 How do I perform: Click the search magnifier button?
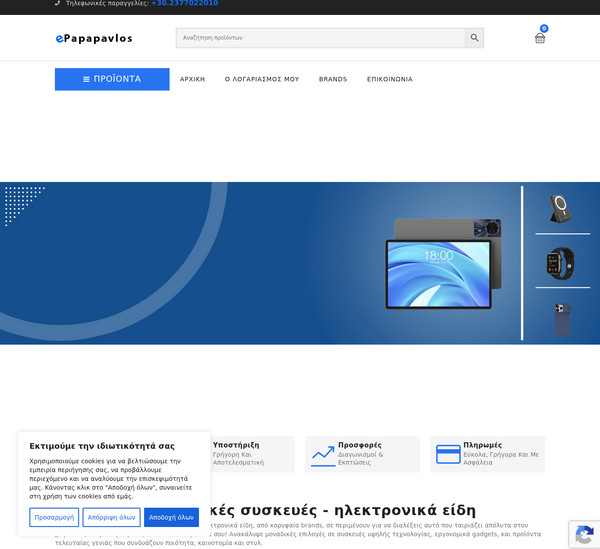point(474,38)
